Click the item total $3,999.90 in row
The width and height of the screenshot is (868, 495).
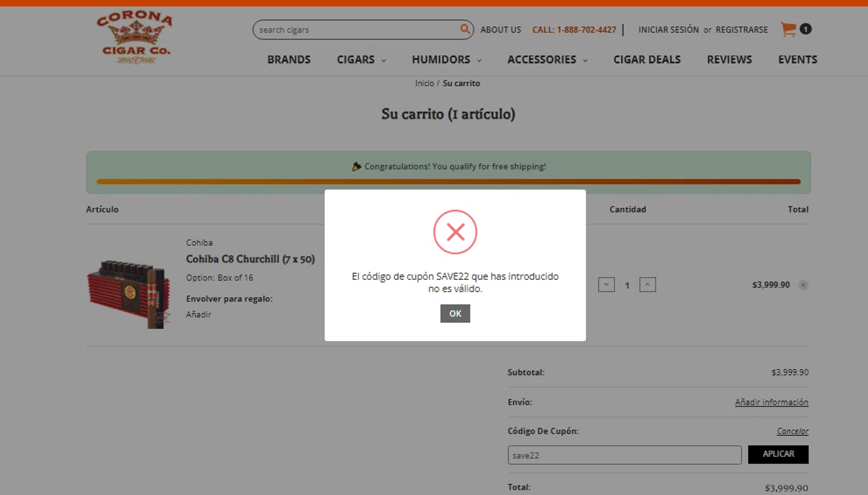[771, 285]
